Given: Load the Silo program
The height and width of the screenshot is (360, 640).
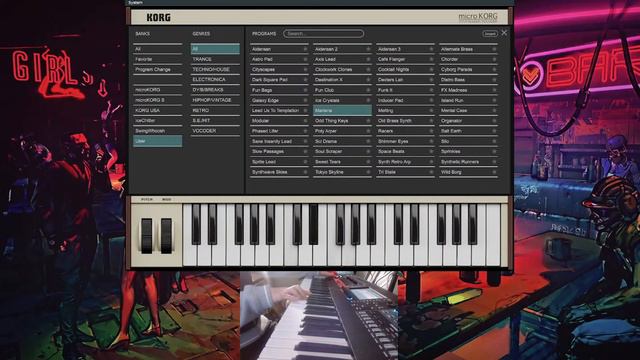Looking at the screenshot, I should (468, 141).
